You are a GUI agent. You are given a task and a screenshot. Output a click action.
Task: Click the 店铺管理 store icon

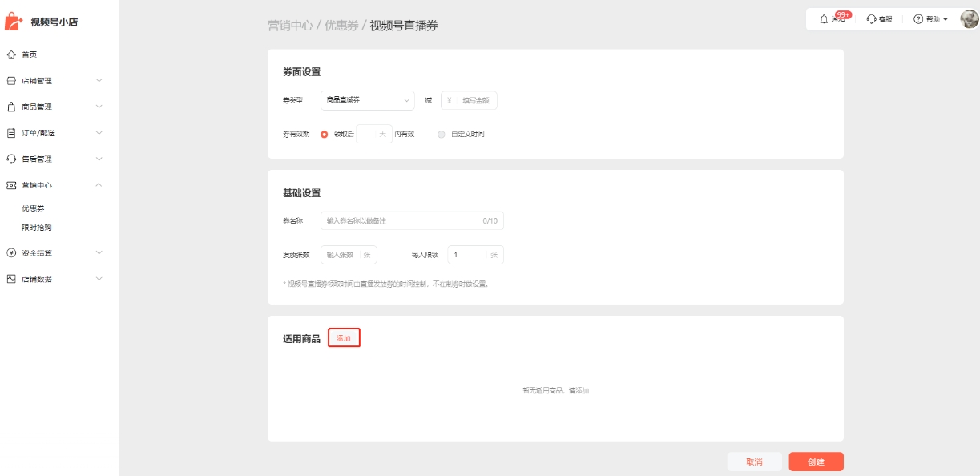[x=11, y=81]
